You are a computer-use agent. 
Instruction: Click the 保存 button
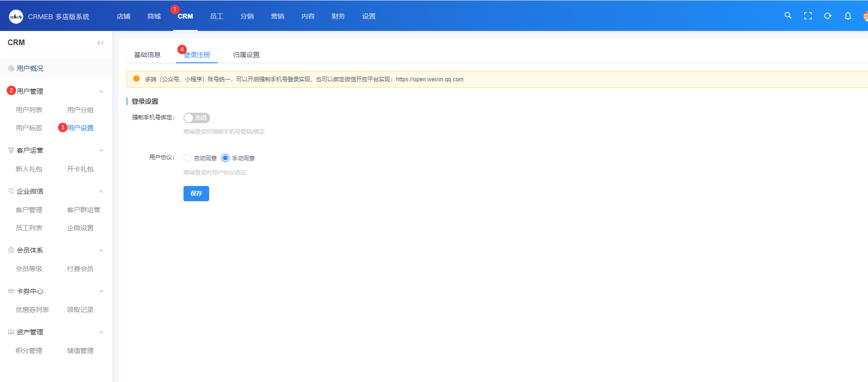click(196, 194)
